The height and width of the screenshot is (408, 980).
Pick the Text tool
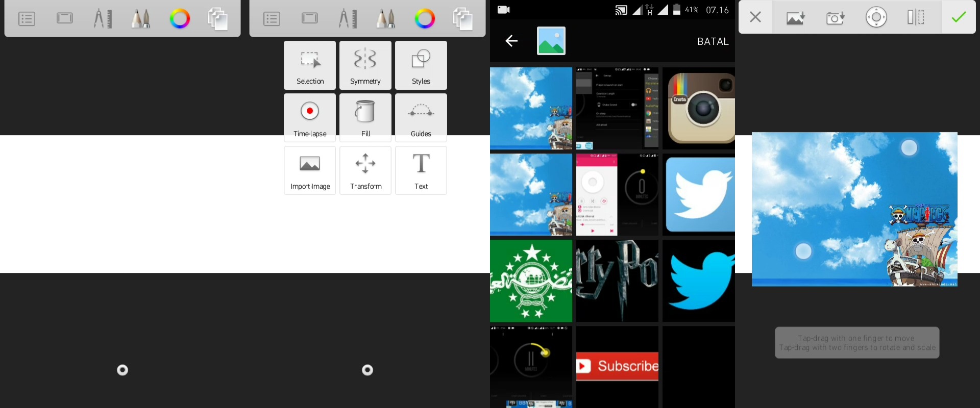pyautogui.click(x=421, y=170)
